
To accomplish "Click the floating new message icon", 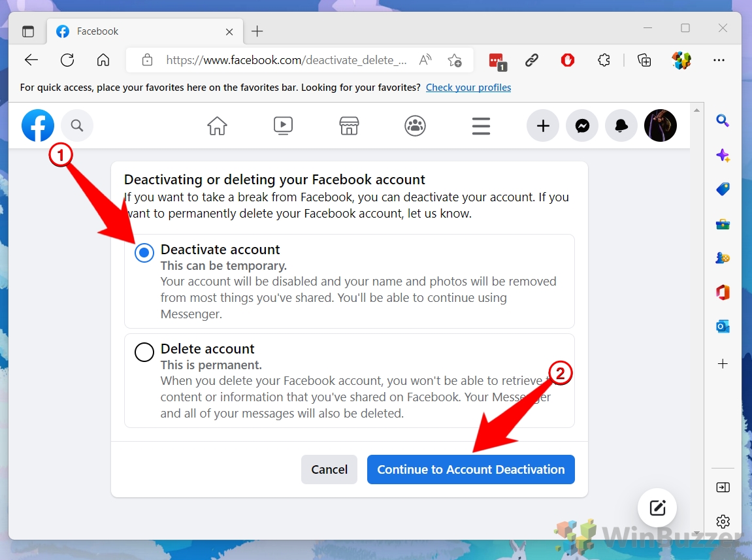I will pyautogui.click(x=657, y=508).
